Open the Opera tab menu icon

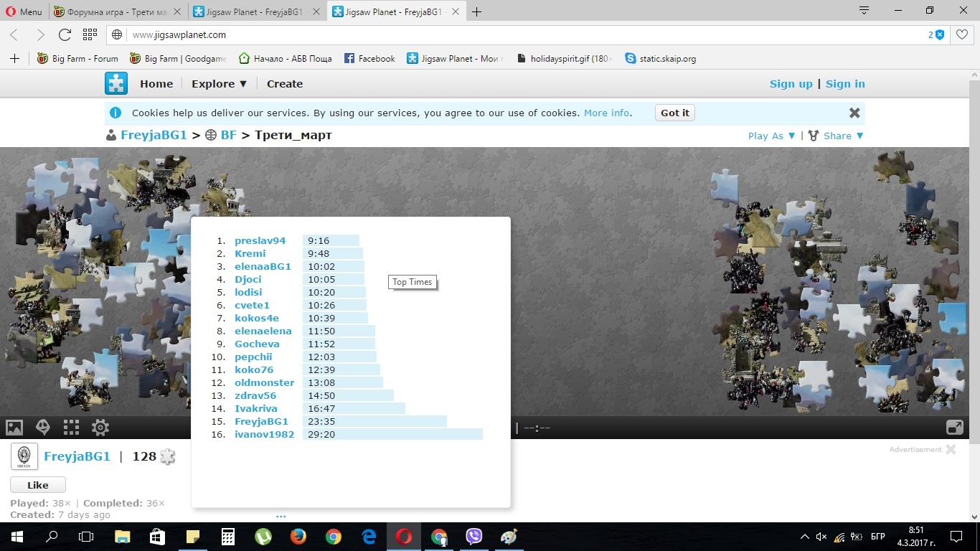pyautogui.click(x=864, y=11)
